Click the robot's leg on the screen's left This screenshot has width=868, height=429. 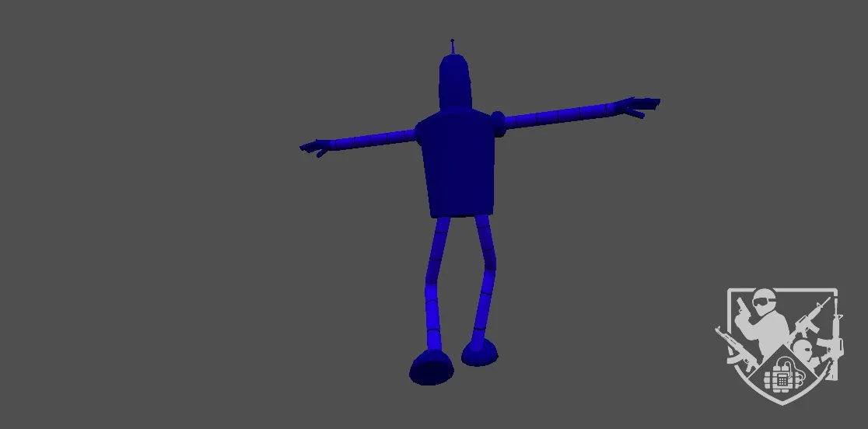(434, 281)
